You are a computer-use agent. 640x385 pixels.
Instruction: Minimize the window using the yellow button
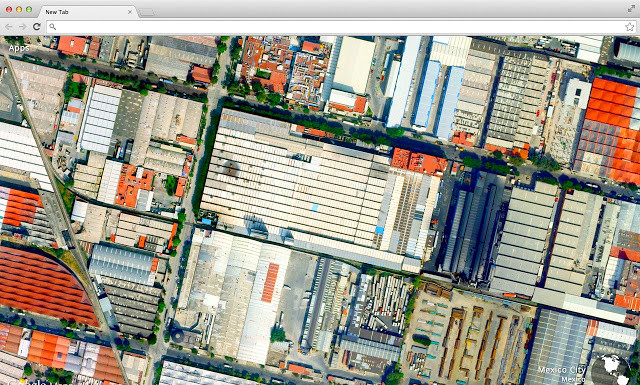pyautogui.click(x=19, y=9)
